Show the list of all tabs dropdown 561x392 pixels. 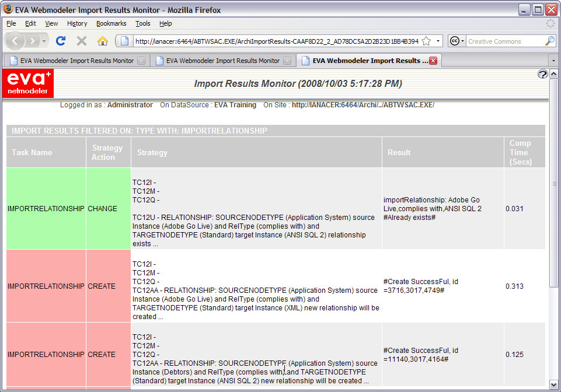pyautogui.click(x=553, y=61)
